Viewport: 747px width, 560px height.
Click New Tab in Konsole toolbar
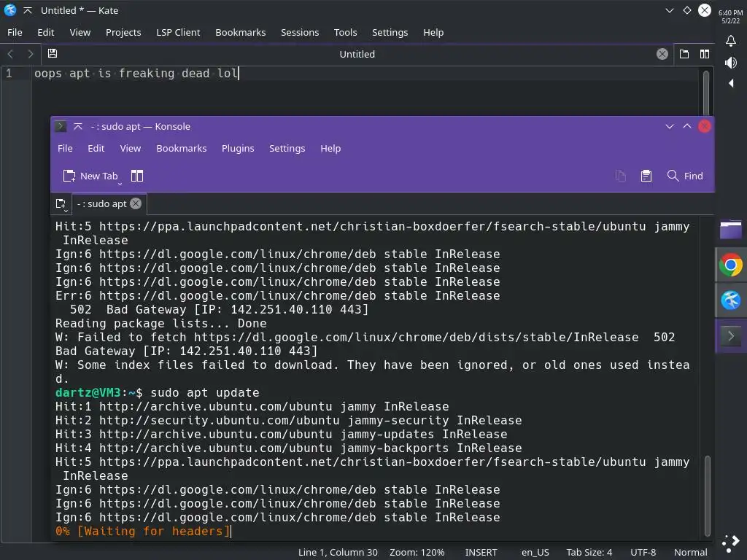pos(90,176)
